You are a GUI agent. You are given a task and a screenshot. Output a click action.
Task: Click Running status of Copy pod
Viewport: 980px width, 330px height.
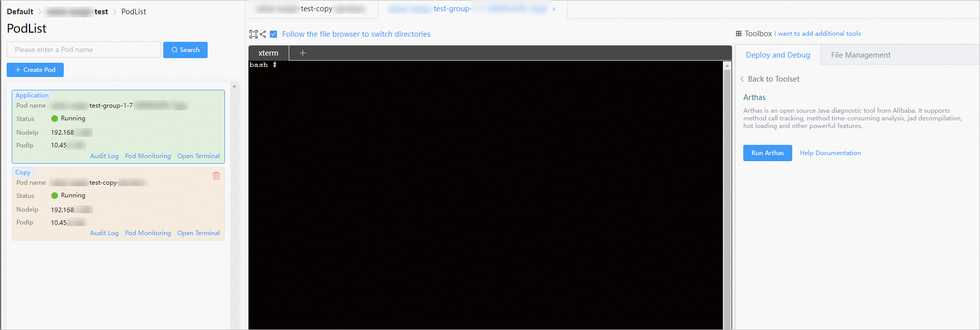(68, 195)
